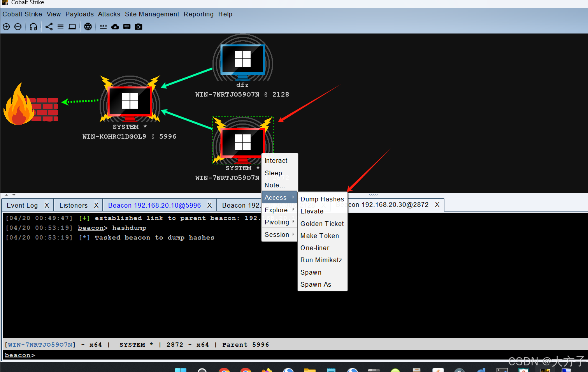Click the firewall icon in the graph
This screenshot has height=372, width=588.
pos(31,104)
